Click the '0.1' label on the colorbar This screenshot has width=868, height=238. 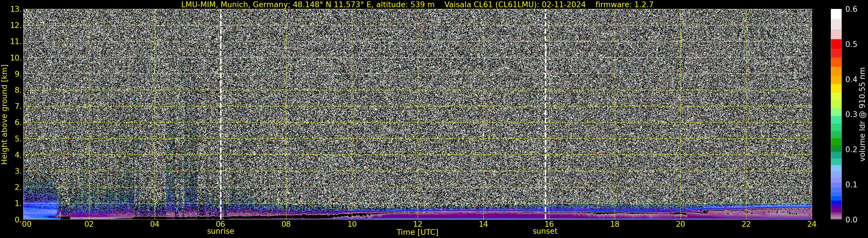pos(852,185)
